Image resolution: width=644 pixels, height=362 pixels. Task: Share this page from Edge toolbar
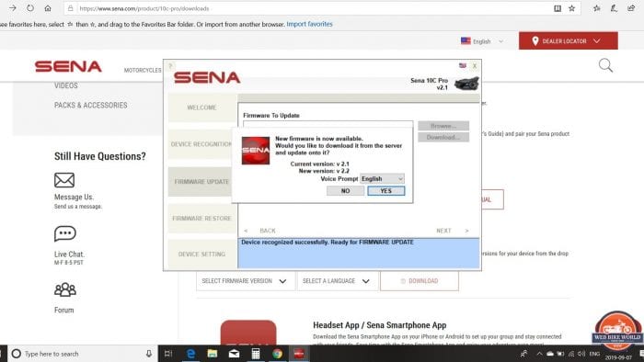(631, 8)
